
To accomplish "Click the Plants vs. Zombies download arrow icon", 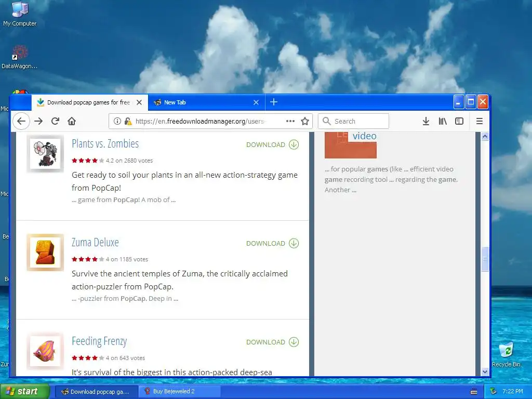I will pyautogui.click(x=294, y=144).
